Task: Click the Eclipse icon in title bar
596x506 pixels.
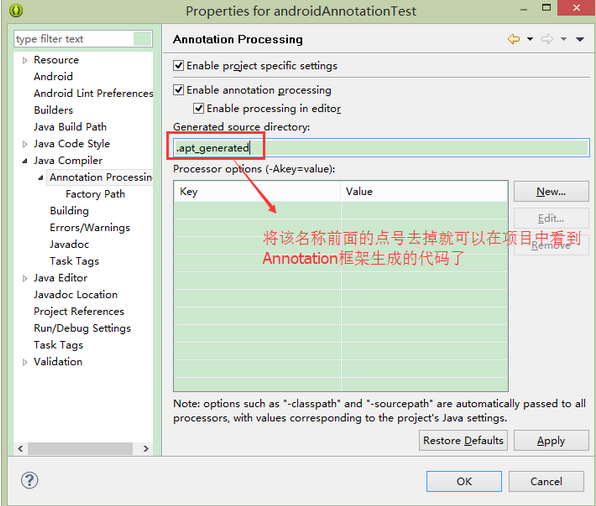Action: coord(16,10)
